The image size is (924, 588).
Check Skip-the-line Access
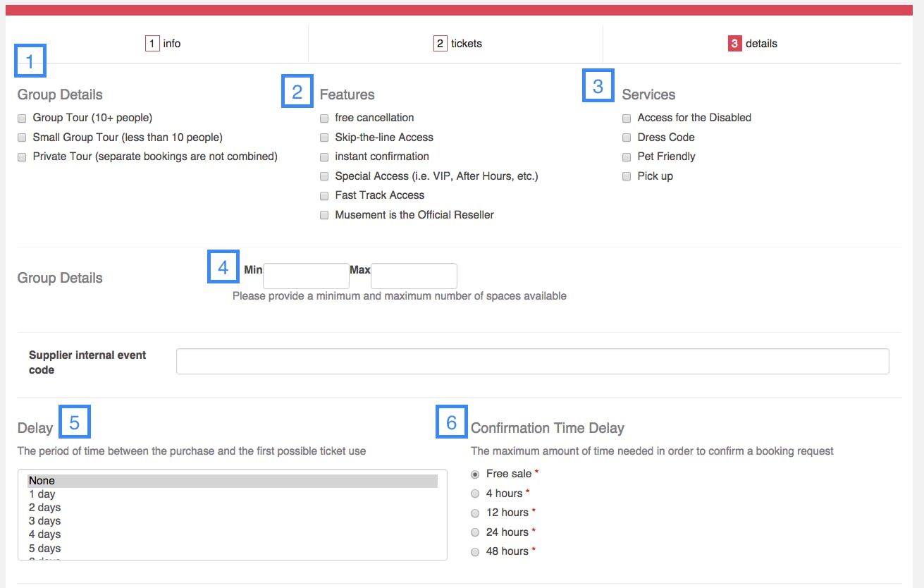coord(324,137)
